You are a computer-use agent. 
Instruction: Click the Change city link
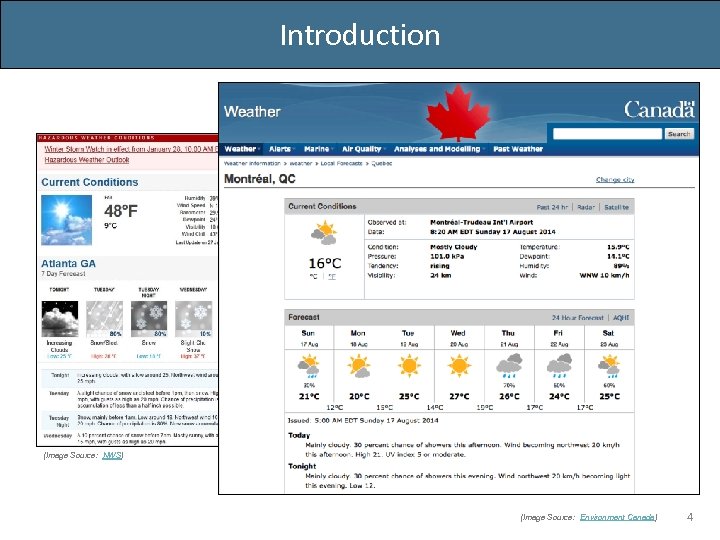pyautogui.click(x=615, y=180)
